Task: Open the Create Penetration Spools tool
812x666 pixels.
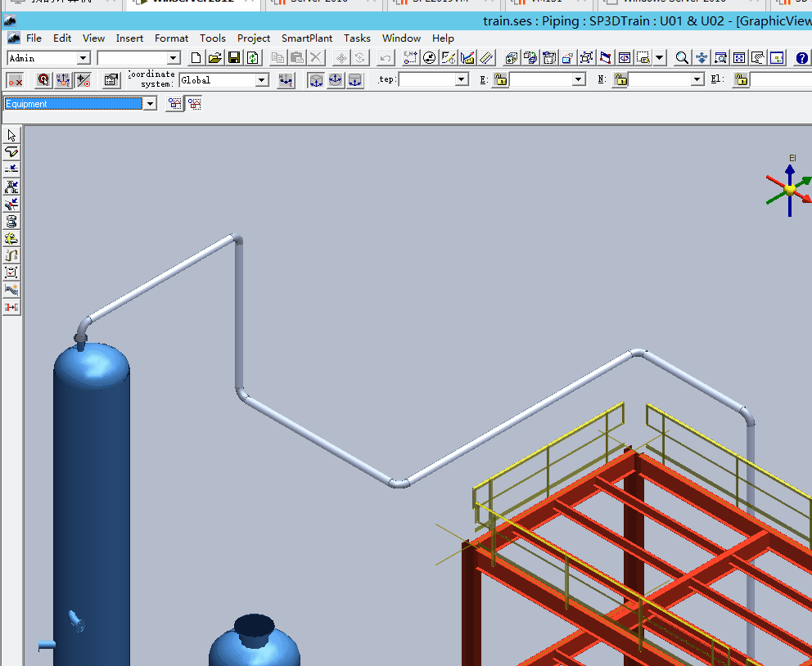Action: point(11,239)
